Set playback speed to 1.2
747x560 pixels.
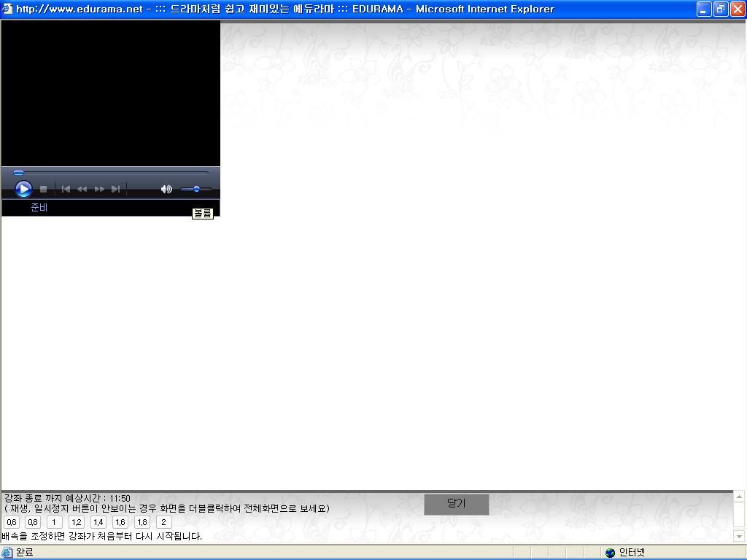click(x=76, y=522)
